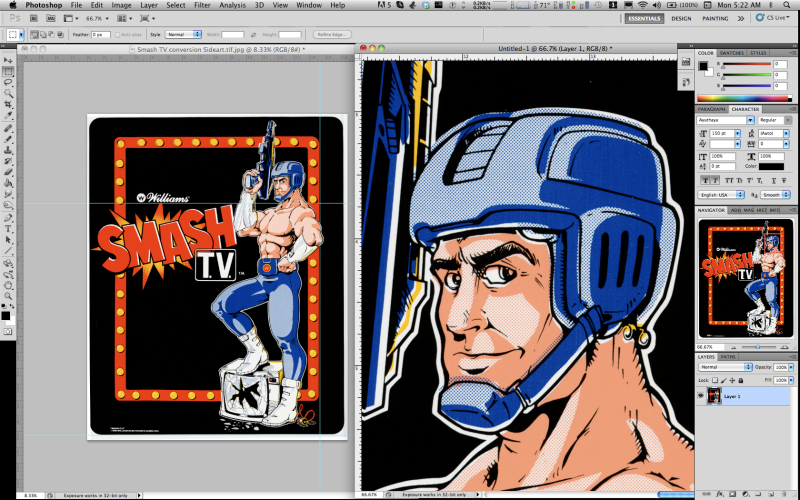Select the Type tool
The height and width of the screenshot is (500, 800).
click(x=8, y=228)
